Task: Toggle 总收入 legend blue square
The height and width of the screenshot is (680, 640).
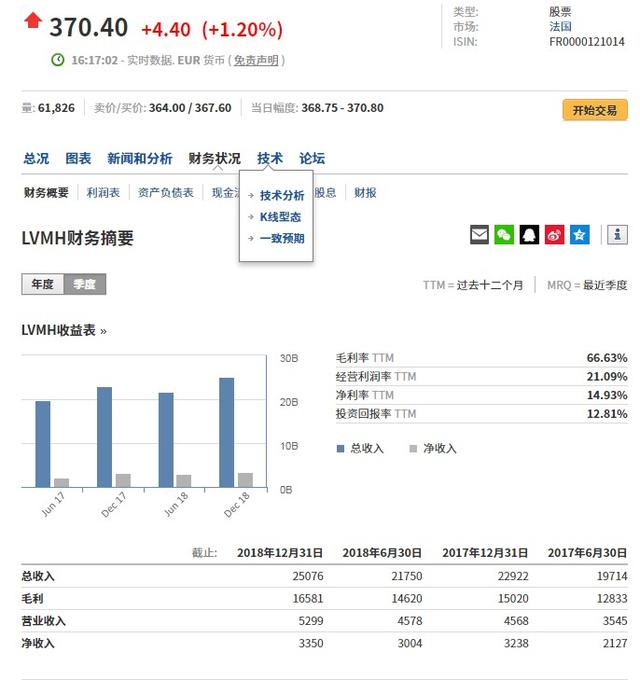Action: click(x=340, y=448)
